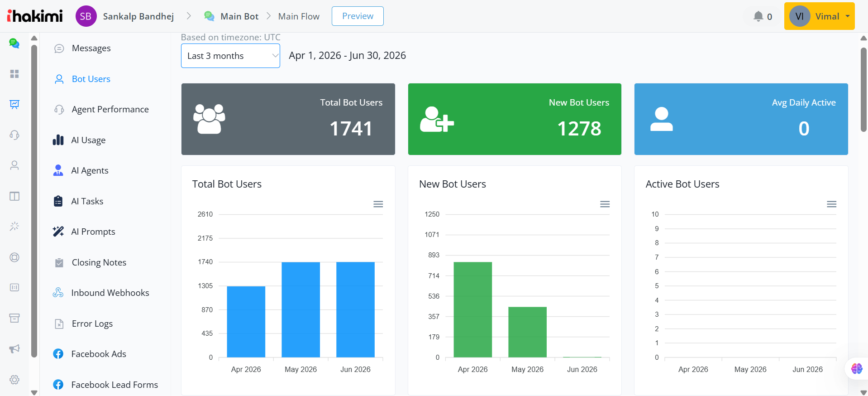868x396 pixels.
Task: Expand the New Bot Users chart menu
Action: [605, 204]
